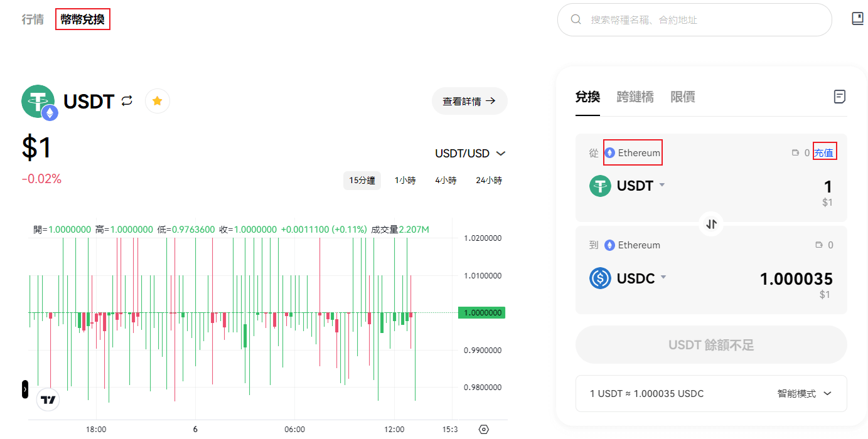Screen dimensions: 868x439
Task: Click the swap pair icon beside USDT title
Action: [127, 101]
